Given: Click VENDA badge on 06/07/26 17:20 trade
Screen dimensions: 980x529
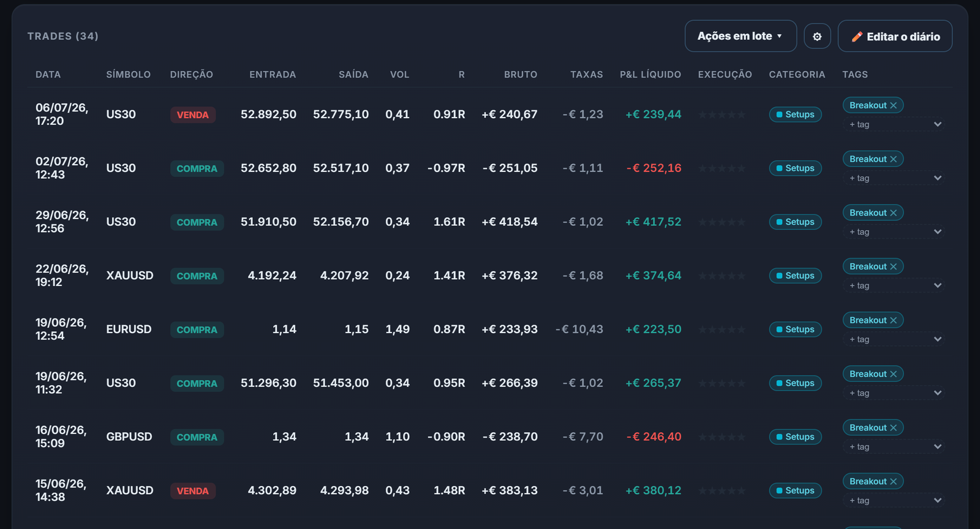Looking at the screenshot, I should pyautogui.click(x=192, y=115).
